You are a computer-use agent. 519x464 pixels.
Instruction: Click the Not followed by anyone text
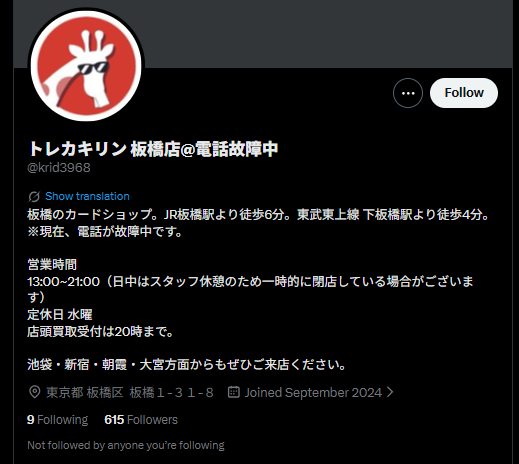pos(126,445)
